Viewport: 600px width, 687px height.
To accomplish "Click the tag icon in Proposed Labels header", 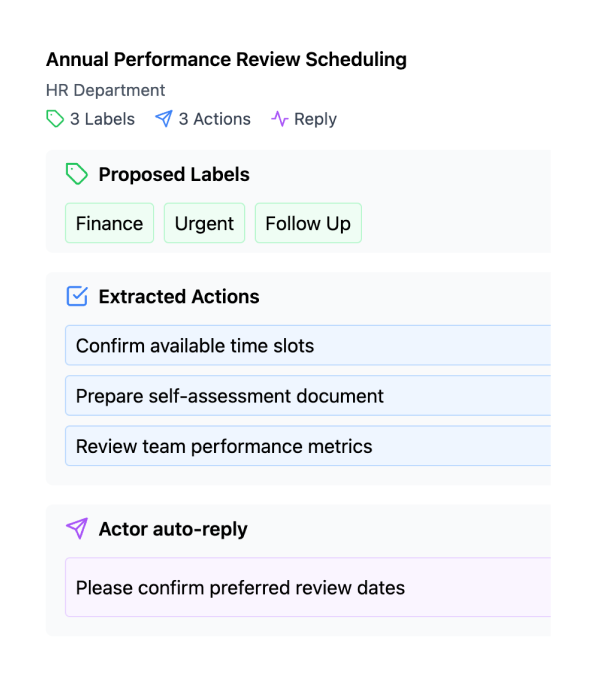I will (x=77, y=174).
